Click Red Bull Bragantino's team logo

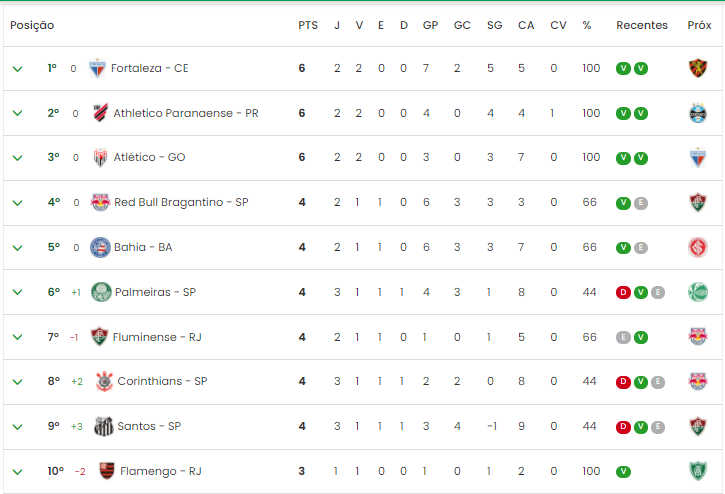100,202
